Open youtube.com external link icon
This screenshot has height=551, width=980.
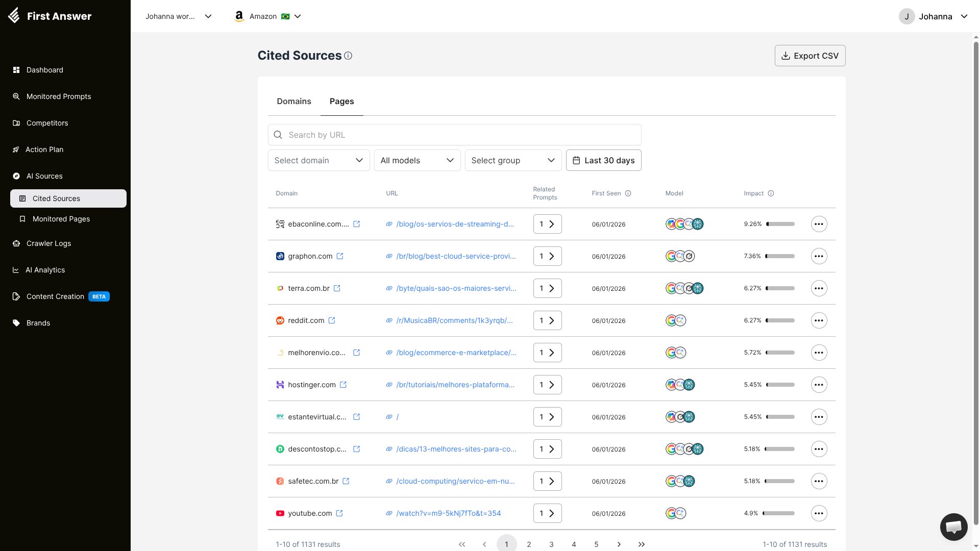[x=339, y=513]
